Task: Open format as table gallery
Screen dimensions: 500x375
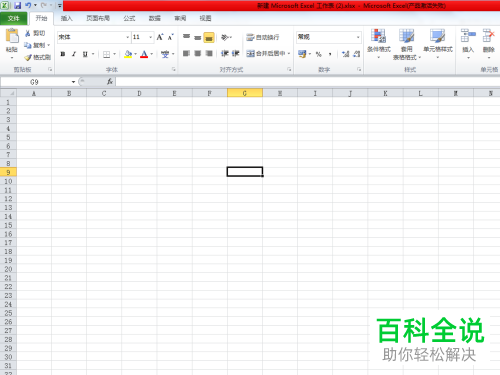Action: pos(407,44)
